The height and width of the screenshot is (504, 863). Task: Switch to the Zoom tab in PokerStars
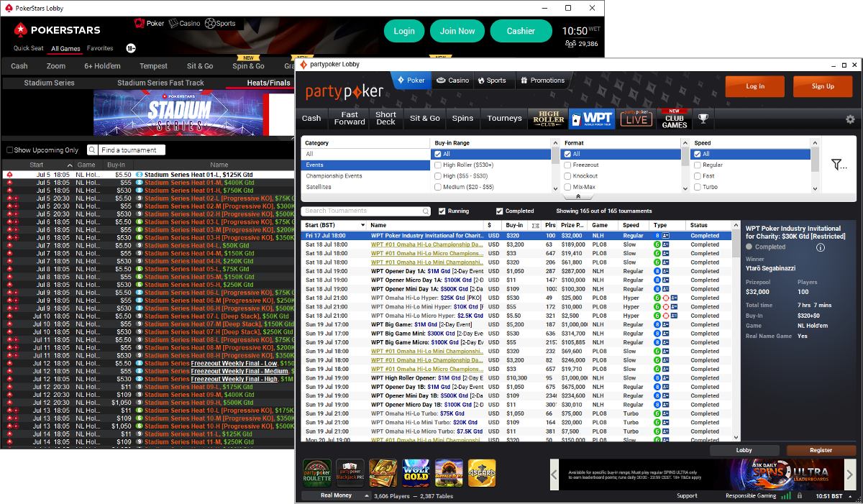56,66
